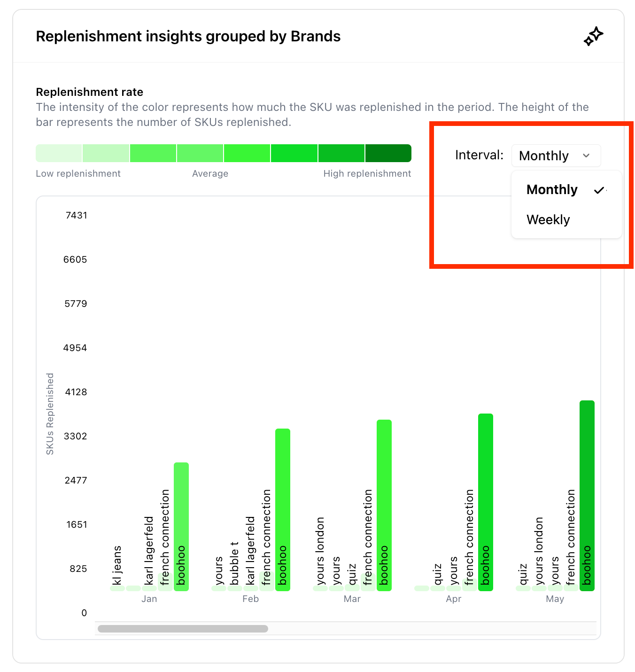Click the Apr axis label
Image resolution: width=635 pixels, height=672 pixels.
[454, 599]
